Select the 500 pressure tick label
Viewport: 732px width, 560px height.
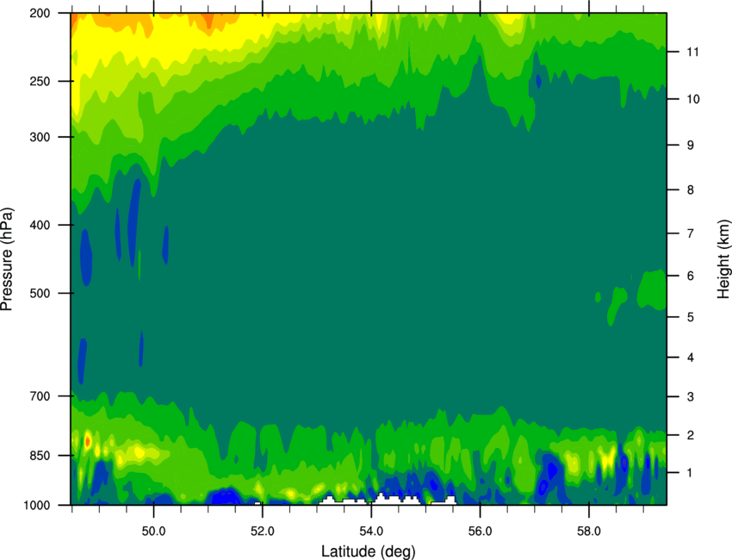click(x=40, y=293)
